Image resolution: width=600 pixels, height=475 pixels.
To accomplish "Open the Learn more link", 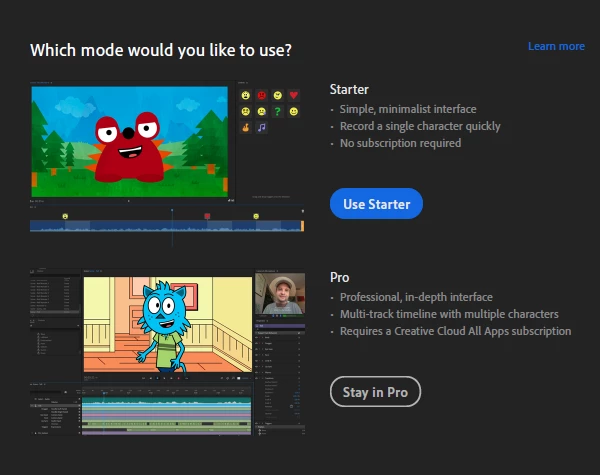I will (x=556, y=46).
